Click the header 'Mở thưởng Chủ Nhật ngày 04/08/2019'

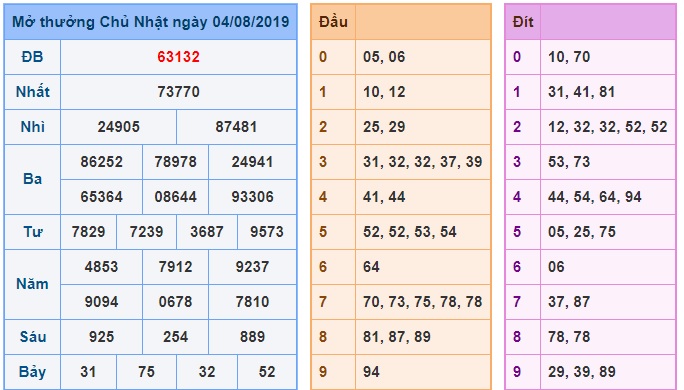(x=150, y=22)
